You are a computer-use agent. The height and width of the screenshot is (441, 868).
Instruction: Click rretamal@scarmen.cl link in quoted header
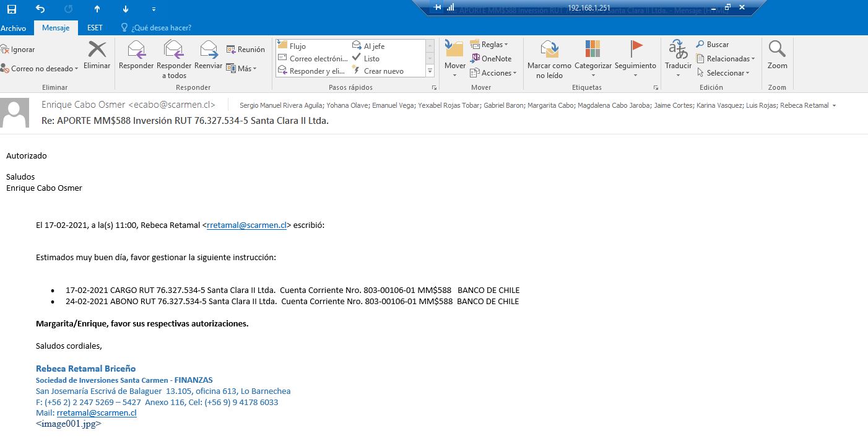pos(246,225)
